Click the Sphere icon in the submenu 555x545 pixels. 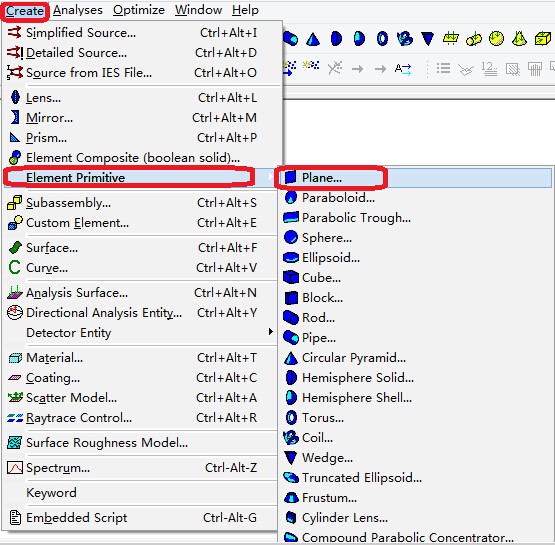tap(291, 237)
